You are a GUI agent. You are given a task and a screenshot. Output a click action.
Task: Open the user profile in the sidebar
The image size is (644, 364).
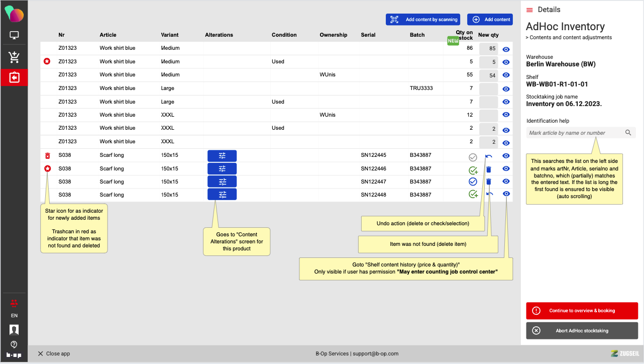(x=14, y=330)
